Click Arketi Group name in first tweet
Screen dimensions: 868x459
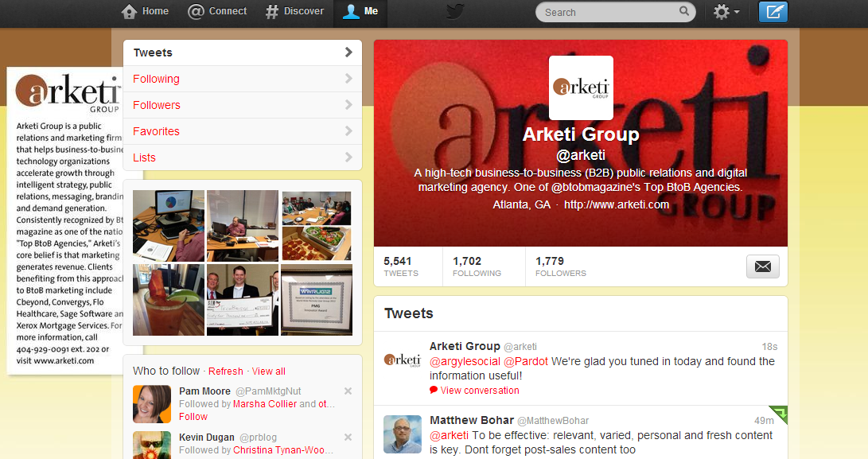tap(465, 346)
